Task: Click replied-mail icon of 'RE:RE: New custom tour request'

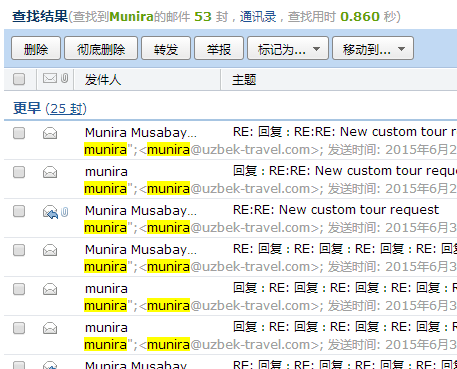Action: click(x=50, y=212)
